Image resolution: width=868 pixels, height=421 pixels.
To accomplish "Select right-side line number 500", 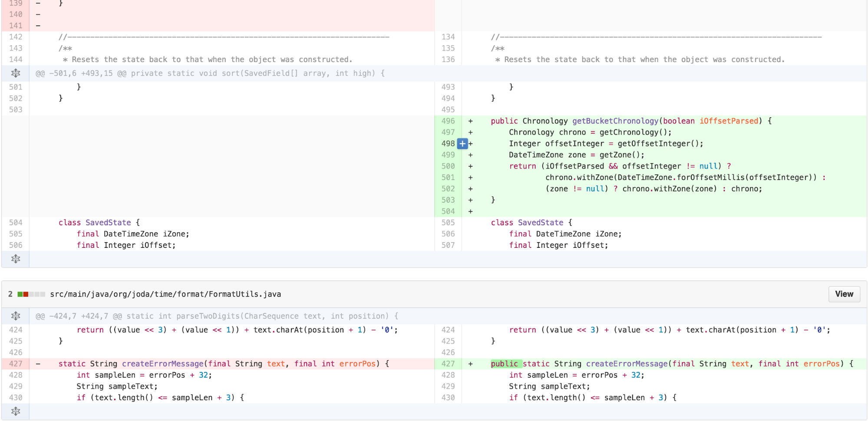I will click(x=448, y=166).
